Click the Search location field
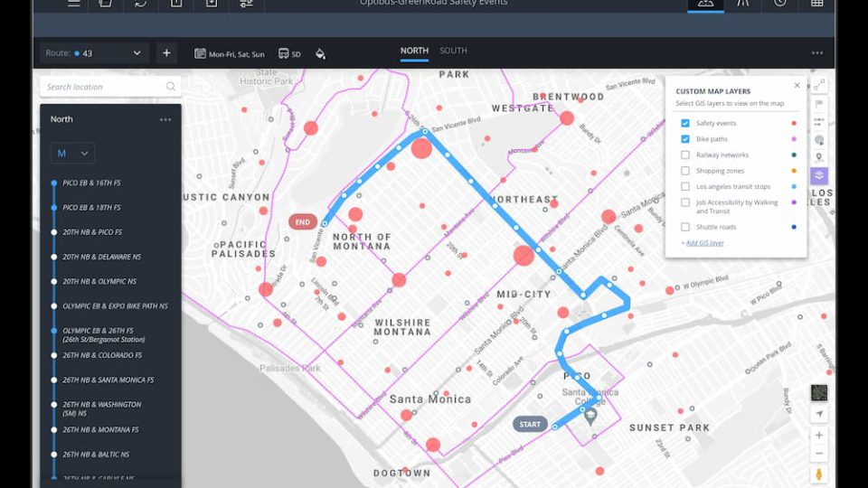868x488 pixels. coord(104,87)
